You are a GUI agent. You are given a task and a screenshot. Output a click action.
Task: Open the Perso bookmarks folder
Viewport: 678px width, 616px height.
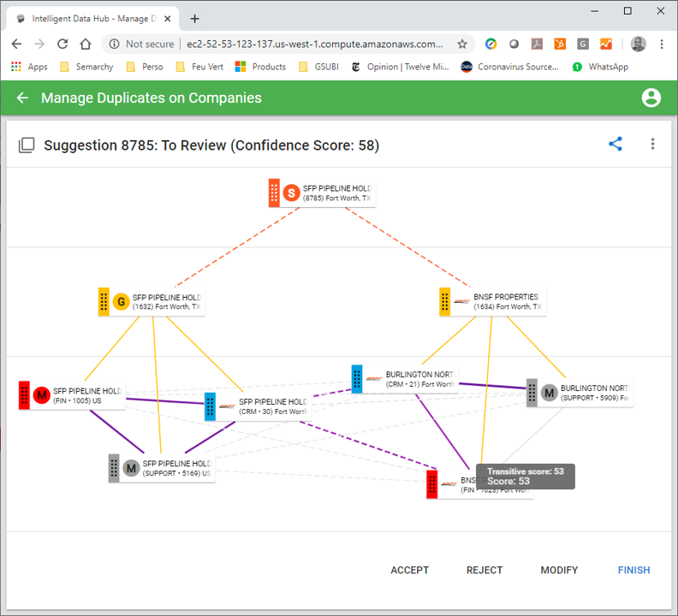(x=145, y=67)
